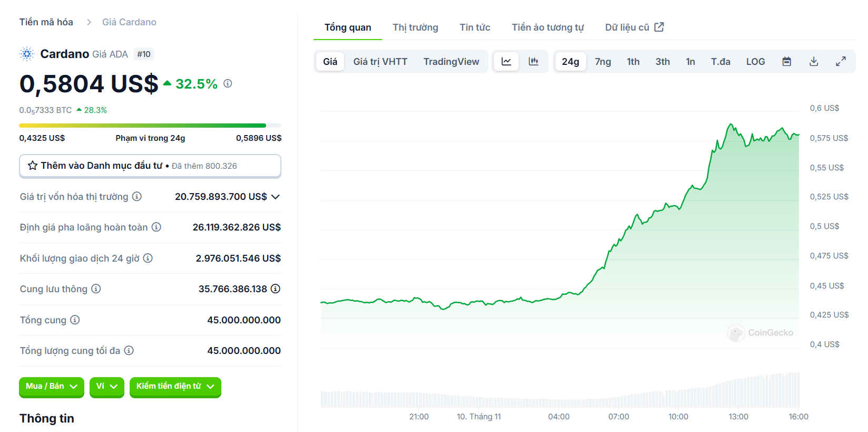Click the 0.0₅7333 BTC price text
The height and width of the screenshot is (432, 868).
point(45,110)
